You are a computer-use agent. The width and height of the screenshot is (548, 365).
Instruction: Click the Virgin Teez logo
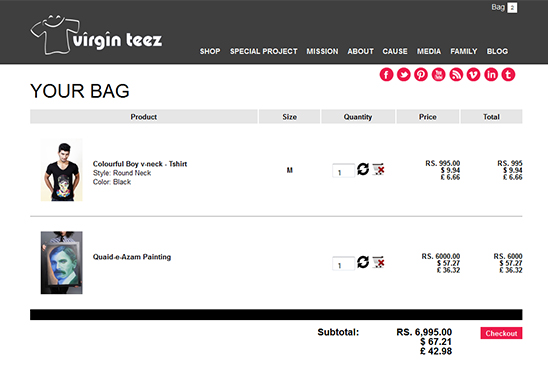pyautogui.click(x=96, y=35)
